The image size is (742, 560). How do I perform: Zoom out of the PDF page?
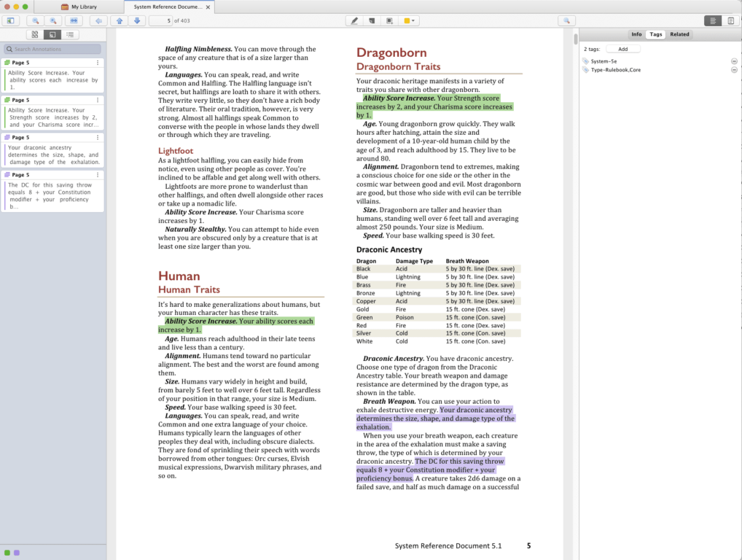click(35, 20)
